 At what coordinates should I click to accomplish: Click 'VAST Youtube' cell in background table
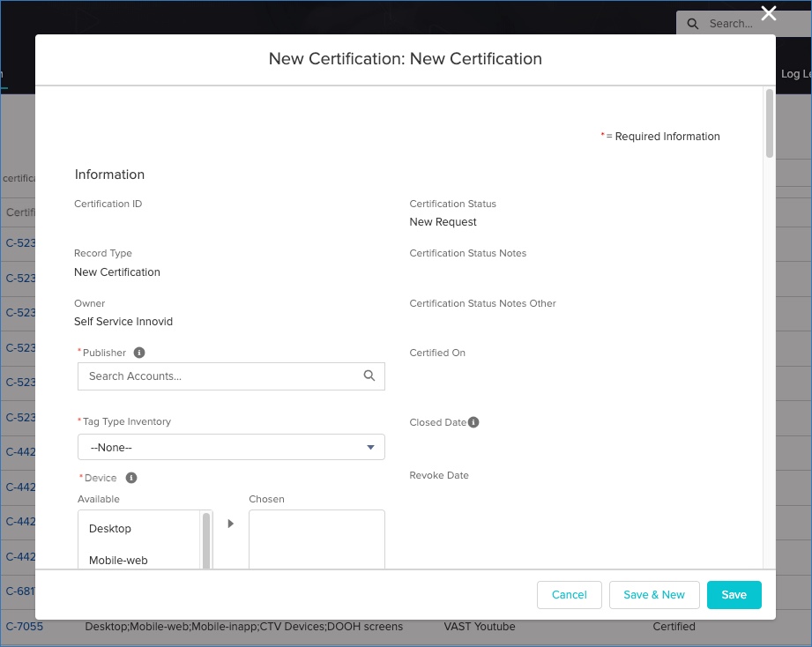(480, 627)
